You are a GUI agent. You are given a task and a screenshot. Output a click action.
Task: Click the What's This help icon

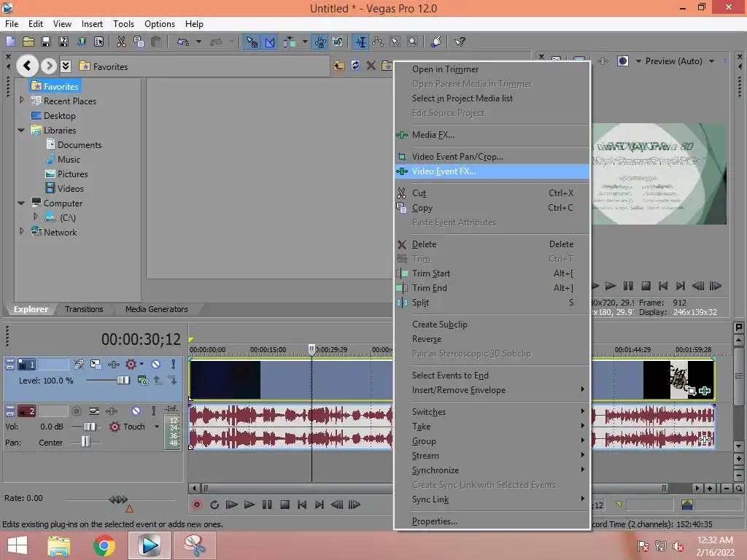pyautogui.click(x=460, y=42)
